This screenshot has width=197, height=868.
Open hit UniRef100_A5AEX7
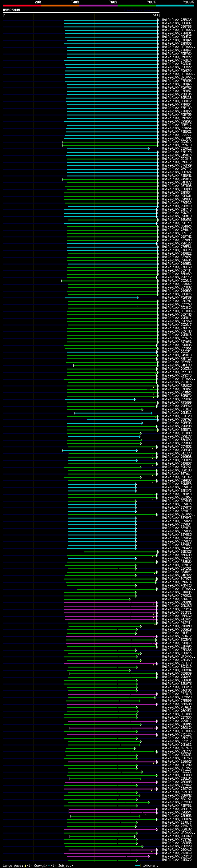[177, 37]
